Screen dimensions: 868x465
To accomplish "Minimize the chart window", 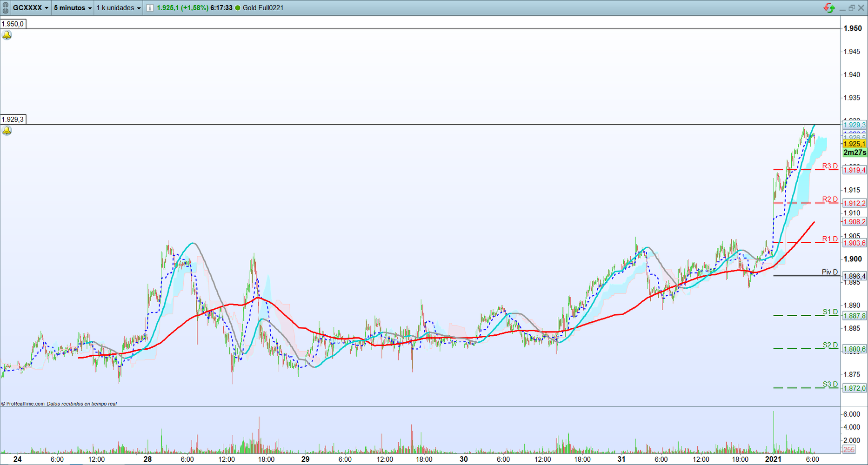I will (x=842, y=8).
